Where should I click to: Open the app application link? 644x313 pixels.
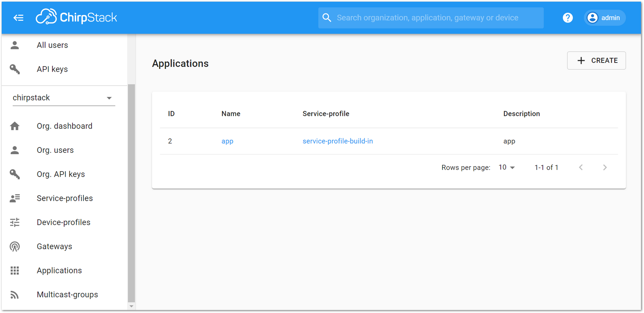tap(227, 141)
